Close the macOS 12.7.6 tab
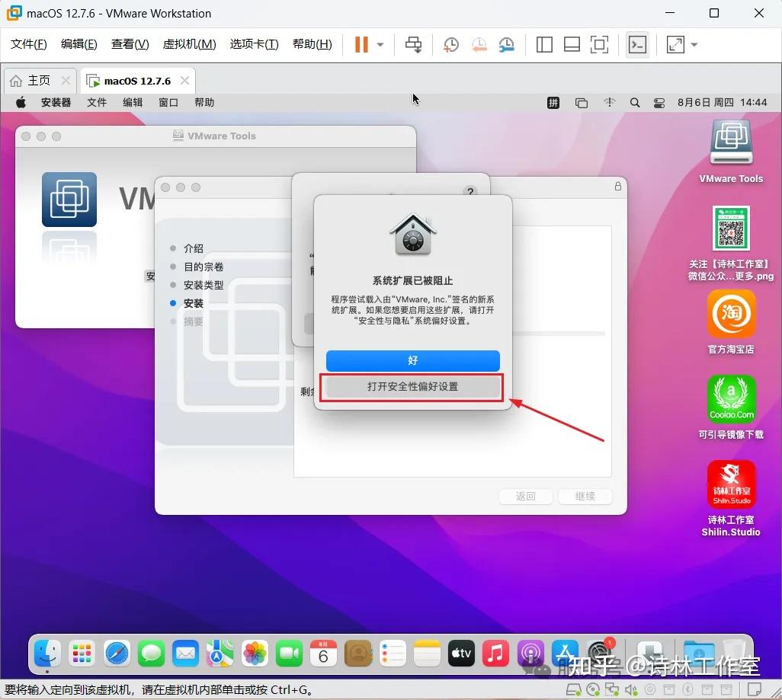Screen dimensions: 782x700 pyautogui.click(x=184, y=80)
